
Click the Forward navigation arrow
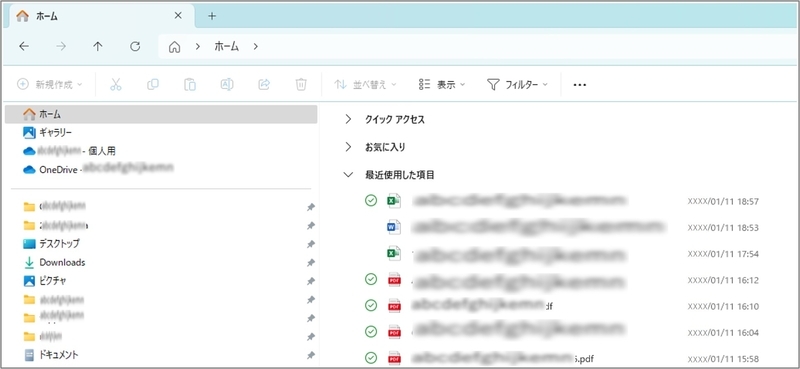pos(61,46)
